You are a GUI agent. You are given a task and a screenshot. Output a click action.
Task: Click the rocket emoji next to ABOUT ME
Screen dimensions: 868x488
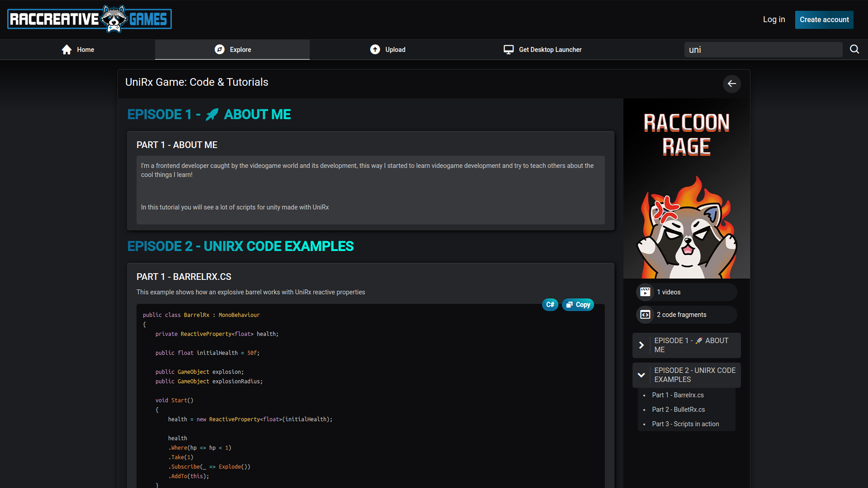tap(212, 114)
